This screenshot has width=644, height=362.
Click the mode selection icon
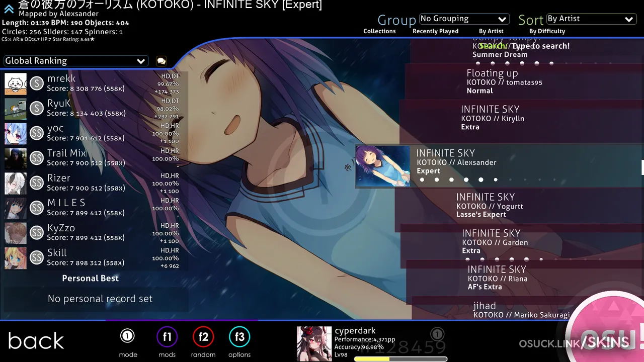click(128, 336)
